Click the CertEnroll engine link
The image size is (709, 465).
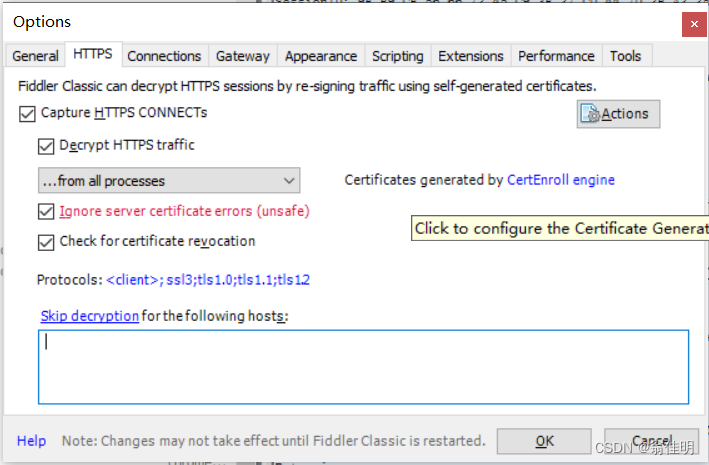pyautogui.click(x=561, y=180)
